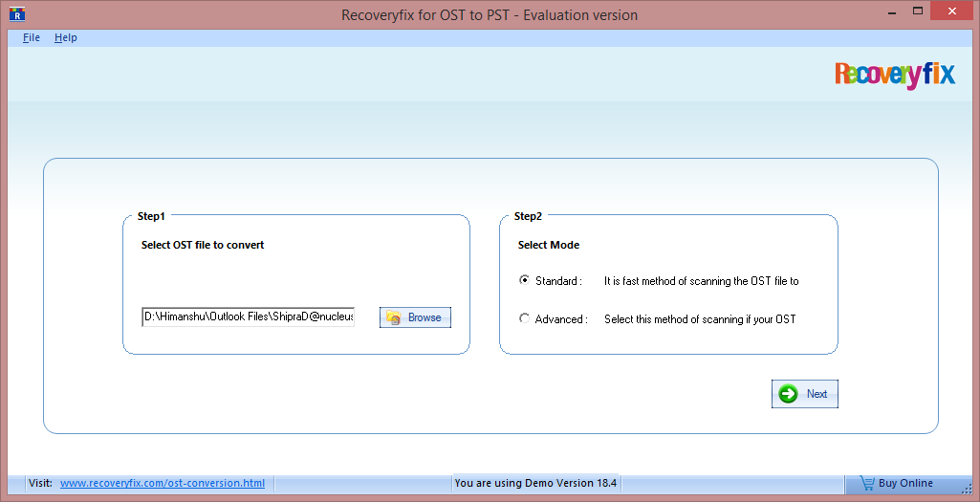
Task: Click the Buy Online button
Action: (896, 483)
